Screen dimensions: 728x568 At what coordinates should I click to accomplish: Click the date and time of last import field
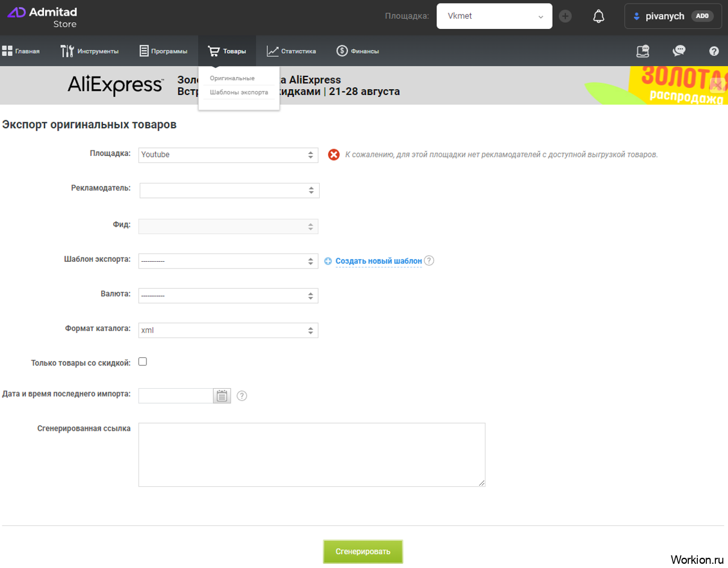coord(176,395)
